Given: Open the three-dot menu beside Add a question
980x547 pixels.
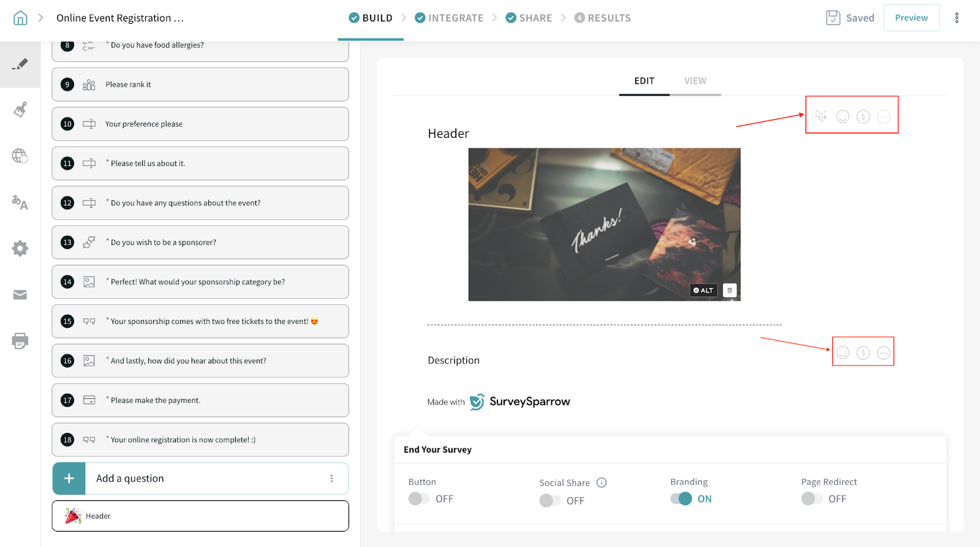Looking at the screenshot, I should point(331,478).
